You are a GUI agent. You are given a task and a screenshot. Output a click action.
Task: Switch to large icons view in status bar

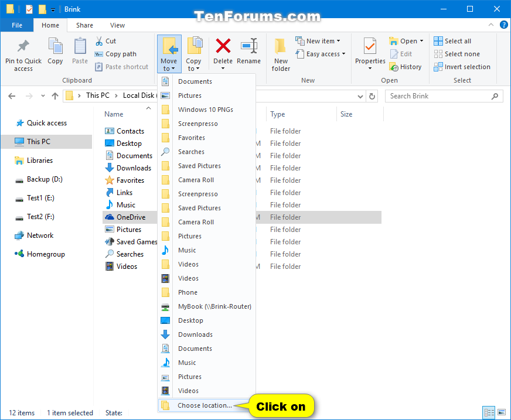(x=502, y=412)
